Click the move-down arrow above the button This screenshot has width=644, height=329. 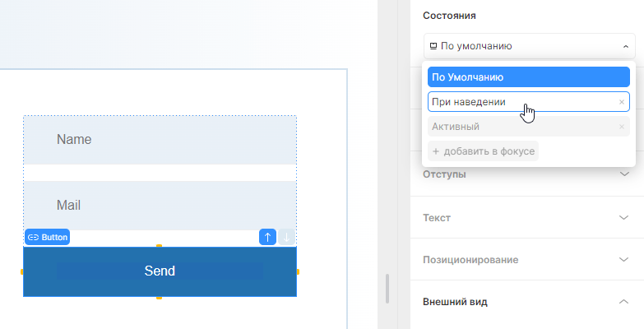(x=287, y=237)
